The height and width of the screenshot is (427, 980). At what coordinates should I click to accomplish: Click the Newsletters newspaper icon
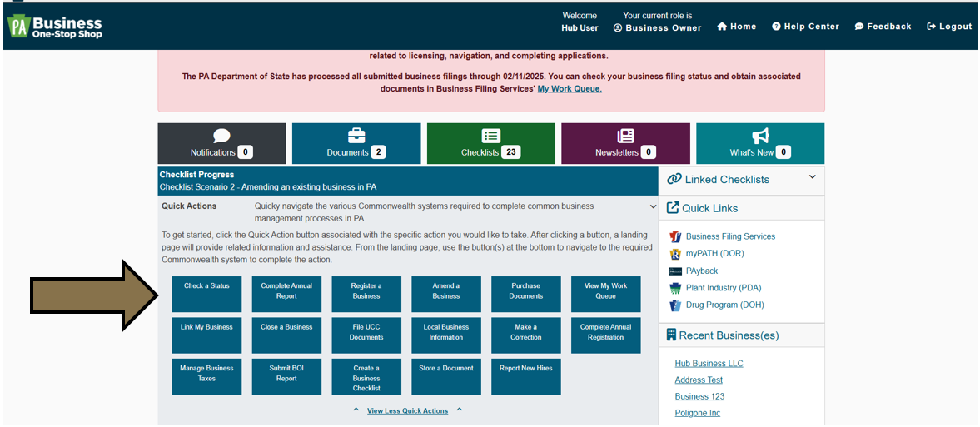click(x=625, y=136)
